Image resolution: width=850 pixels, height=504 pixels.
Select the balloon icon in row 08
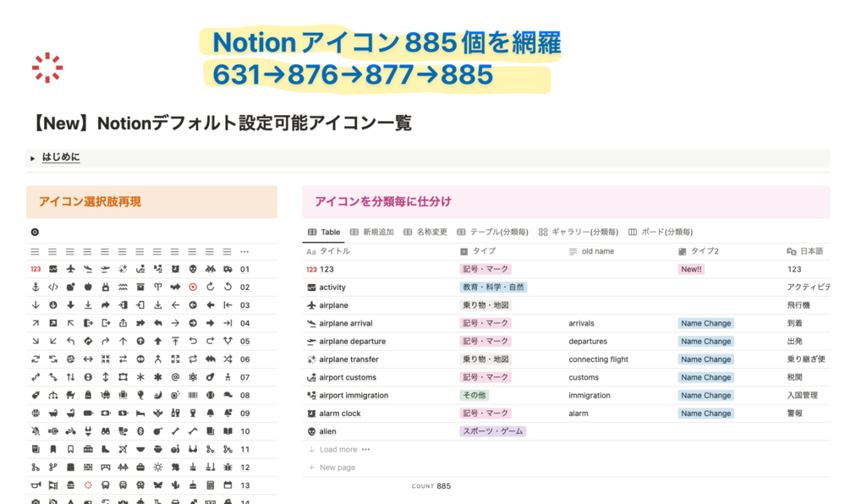click(140, 395)
